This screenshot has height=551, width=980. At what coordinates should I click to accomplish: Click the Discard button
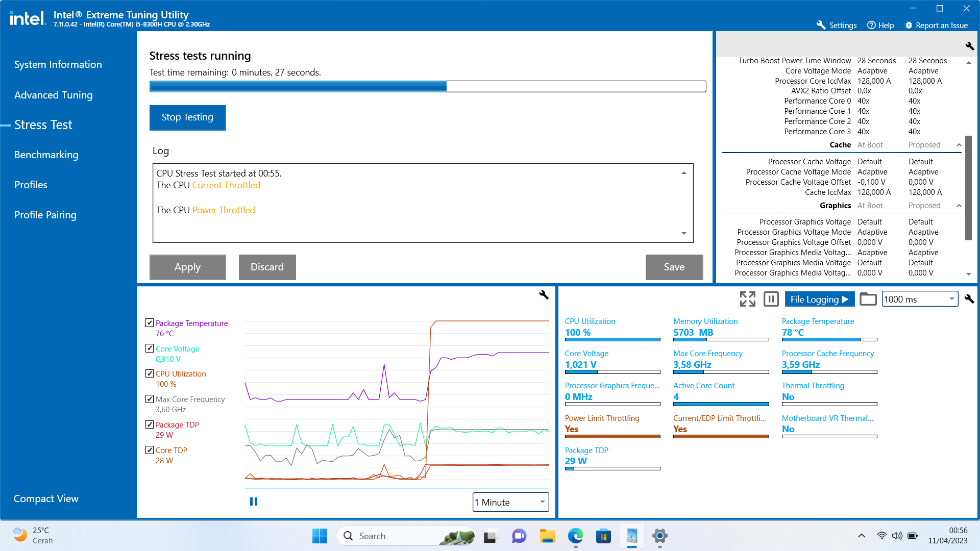click(x=267, y=267)
